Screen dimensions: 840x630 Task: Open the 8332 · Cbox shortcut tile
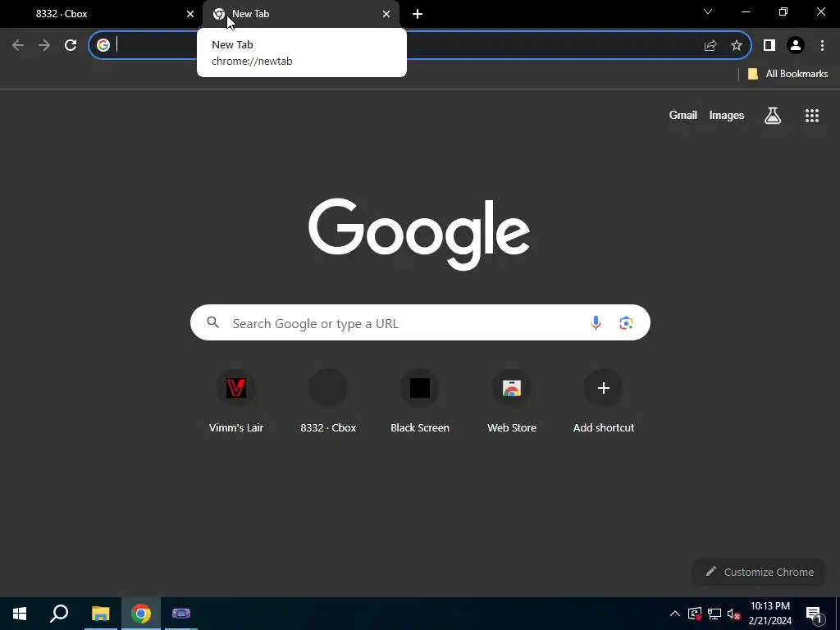(328, 401)
